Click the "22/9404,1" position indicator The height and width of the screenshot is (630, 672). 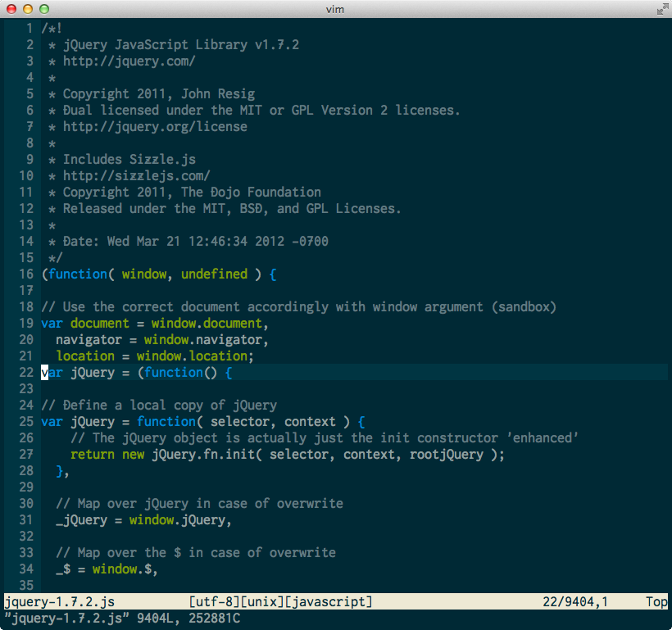click(575, 601)
